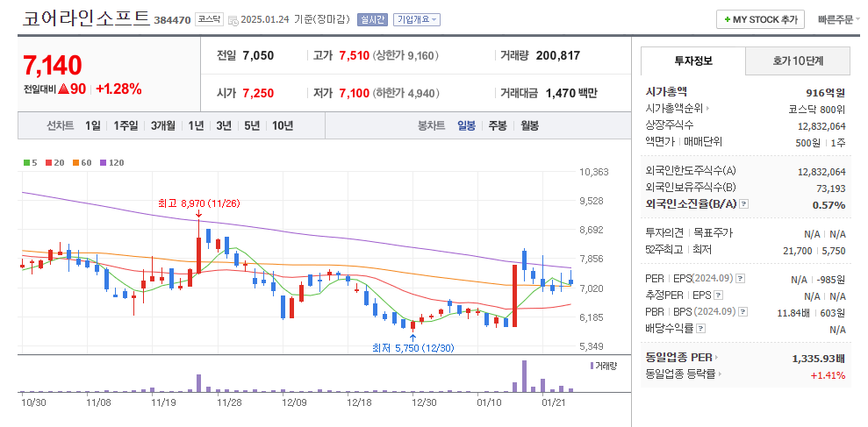Screen dimensions: 868x427
Task: Click the arrow next to 동일업종 등락률
Action: click(721, 374)
